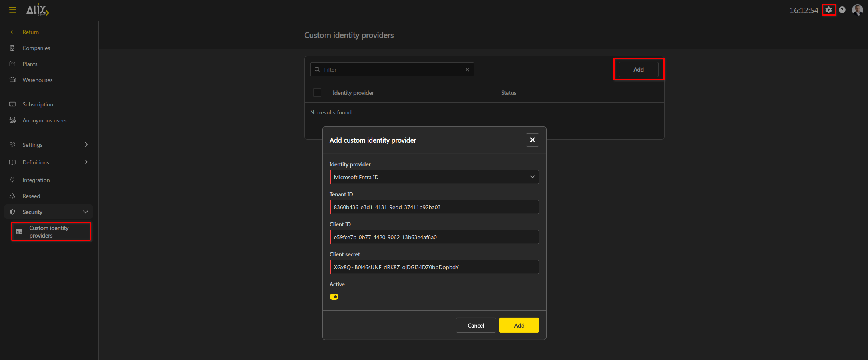Click into the Client secret field
This screenshot has width=868, height=360.
click(x=434, y=267)
